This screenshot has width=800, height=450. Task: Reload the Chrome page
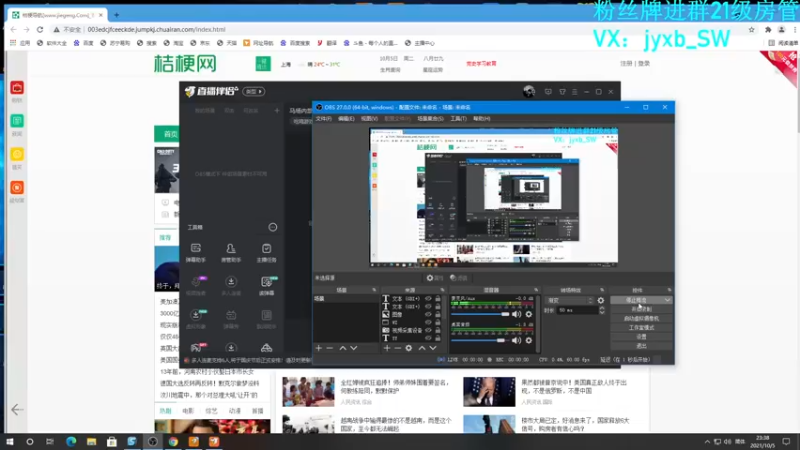pyautogui.click(x=40, y=30)
